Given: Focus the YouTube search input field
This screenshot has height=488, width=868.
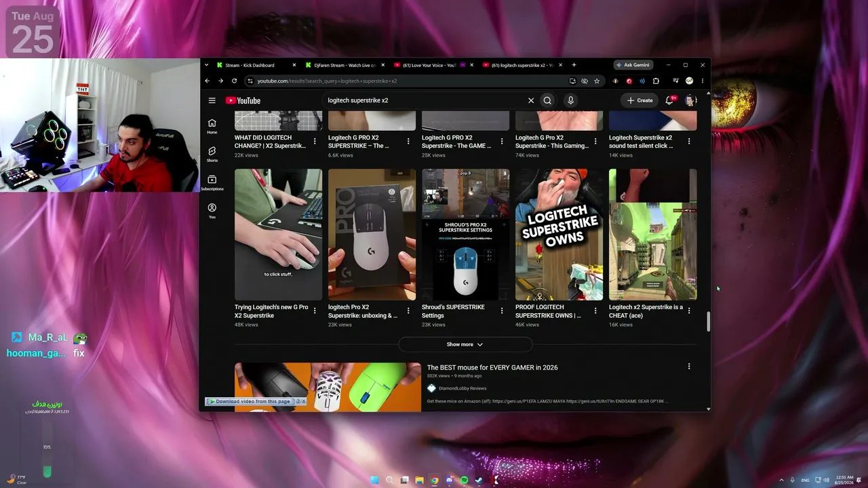Looking at the screenshot, I should tap(425, 100).
